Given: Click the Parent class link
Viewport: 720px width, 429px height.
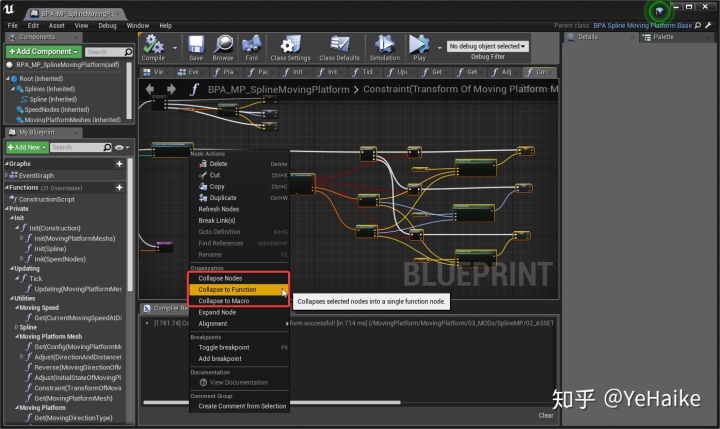Looking at the screenshot, I should (642, 26).
